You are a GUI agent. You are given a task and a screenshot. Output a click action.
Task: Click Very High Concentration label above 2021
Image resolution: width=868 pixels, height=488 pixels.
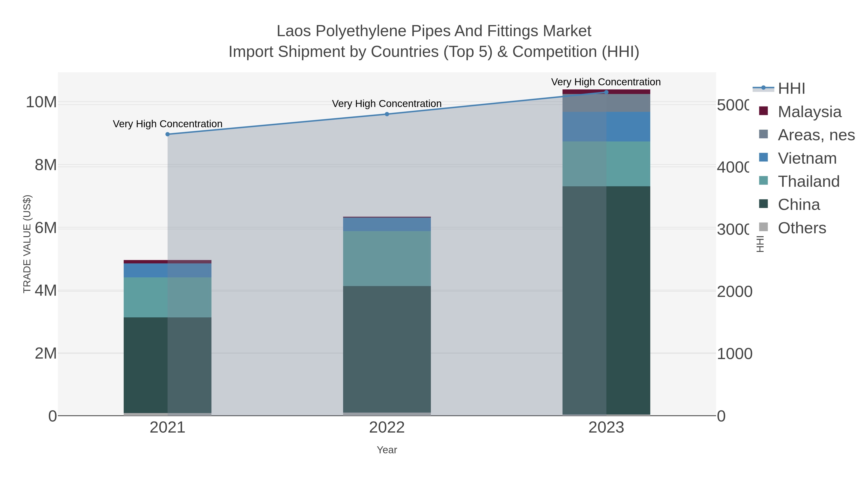pyautogui.click(x=168, y=124)
